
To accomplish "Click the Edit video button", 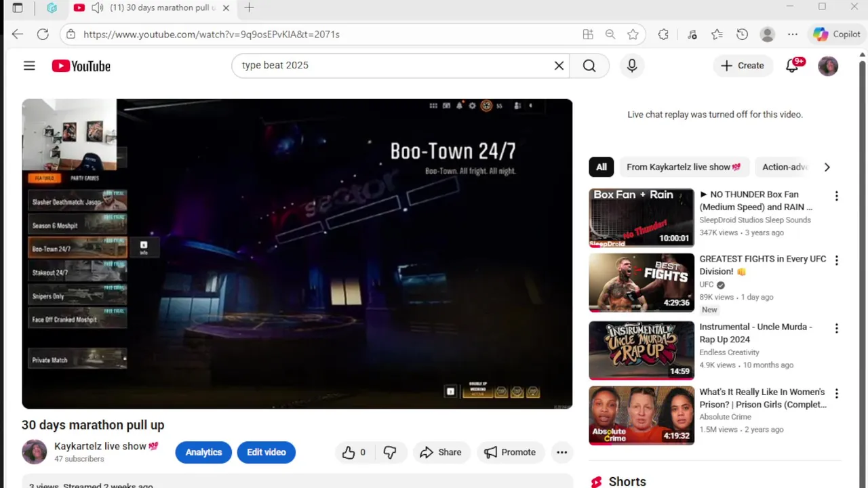I will coord(267,452).
